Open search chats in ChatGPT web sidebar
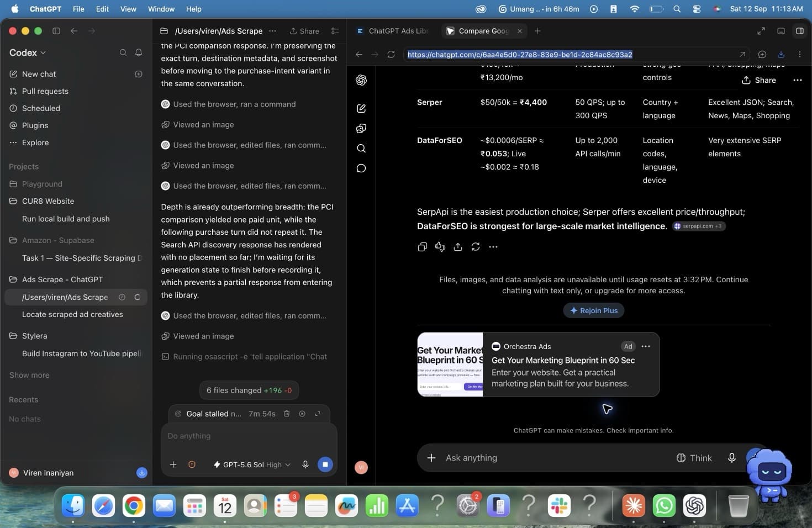 point(361,148)
